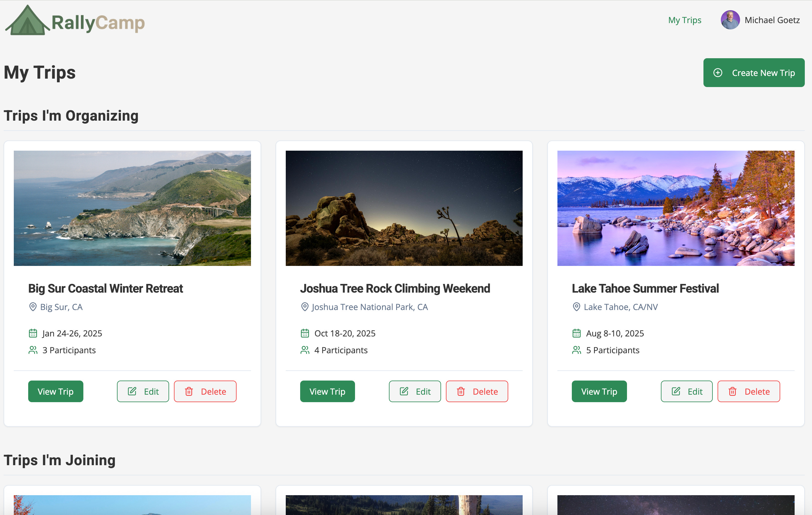Viewport: 812px width, 515px height.
Task: Open Michael Goetz user menu
Action: pos(772,20)
